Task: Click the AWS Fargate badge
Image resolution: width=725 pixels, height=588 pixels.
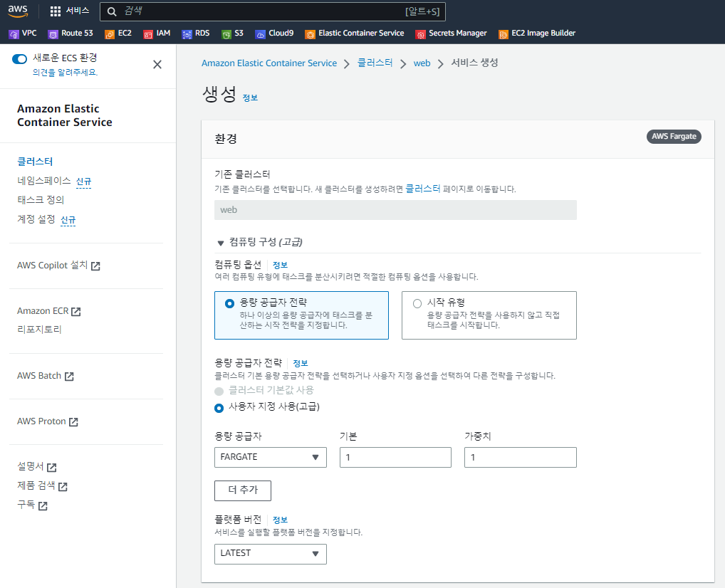Action: click(674, 137)
